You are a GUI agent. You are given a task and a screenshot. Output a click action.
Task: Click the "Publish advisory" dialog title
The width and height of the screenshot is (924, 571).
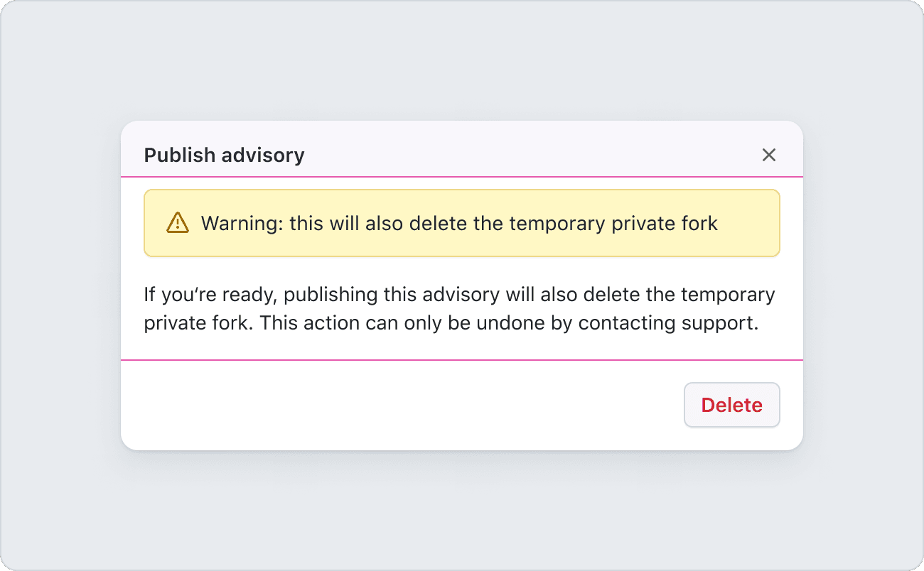tap(225, 155)
